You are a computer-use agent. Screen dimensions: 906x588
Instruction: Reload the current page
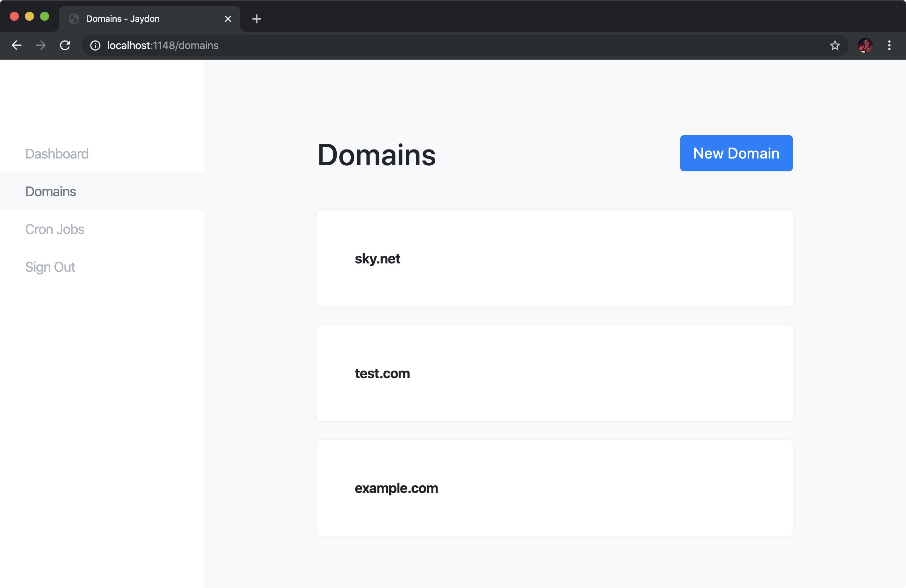(x=65, y=45)
